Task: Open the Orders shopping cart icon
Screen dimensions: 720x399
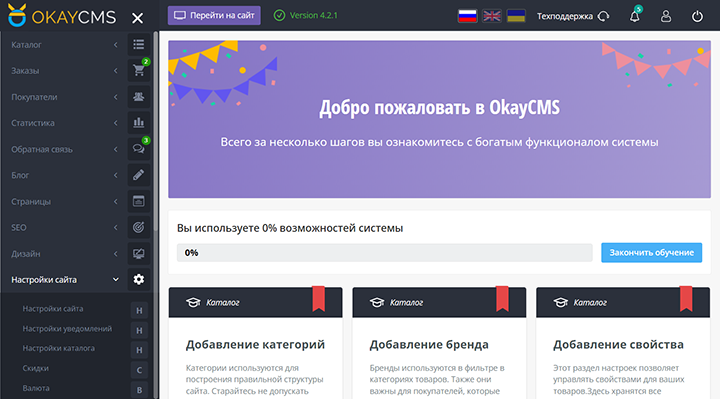Action: click(139, 71)
